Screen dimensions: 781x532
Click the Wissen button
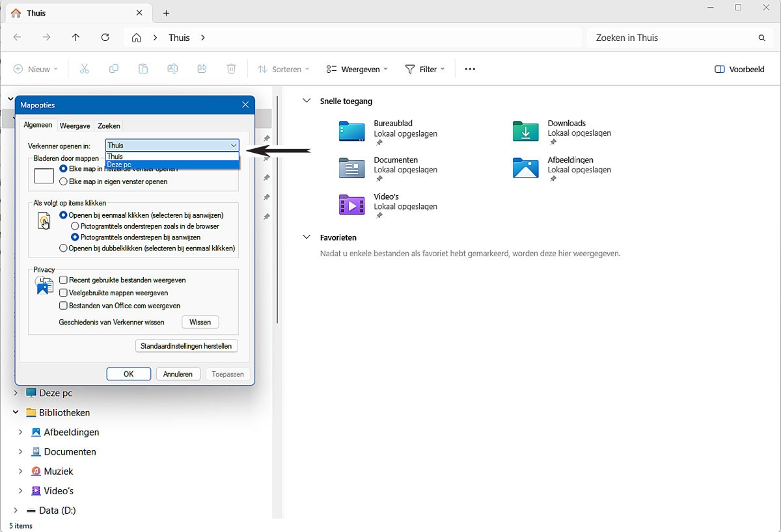(200, 322)
